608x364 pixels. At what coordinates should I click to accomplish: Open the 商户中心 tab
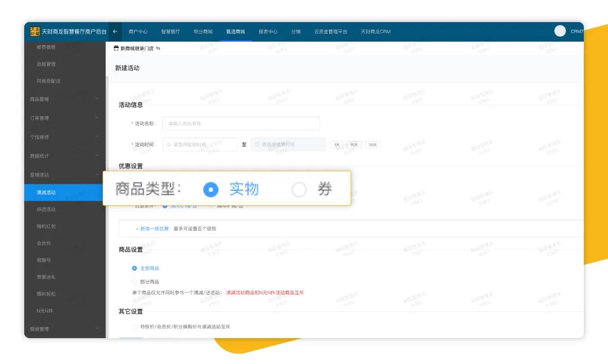tap(138, 32)
